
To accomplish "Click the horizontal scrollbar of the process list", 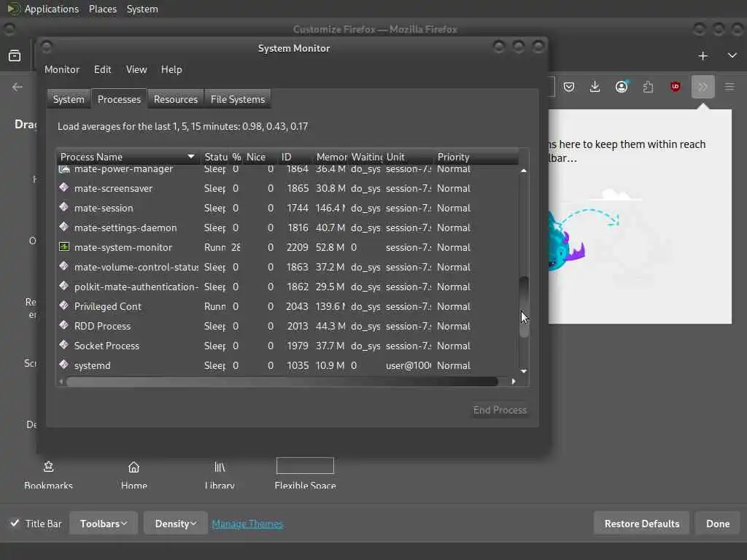I will click(x=282, y=381).
